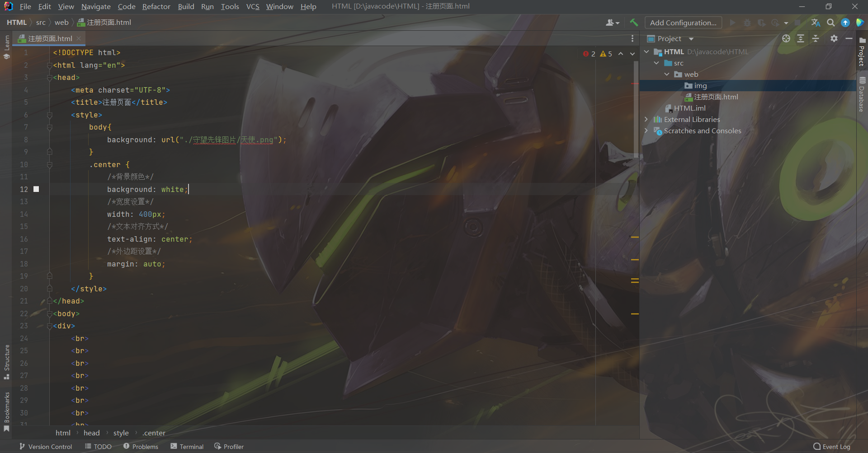The width and height of the screenshot is (868, 453).
Task: Open the Code With Me users icon
Action: 612,23
